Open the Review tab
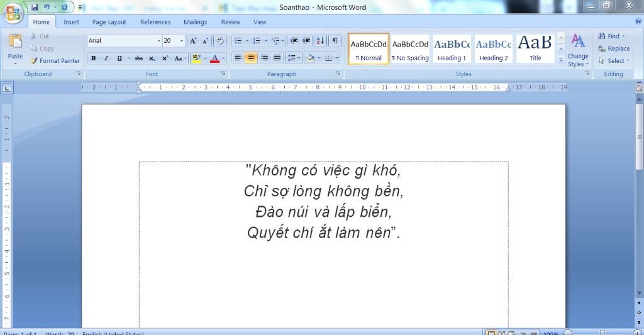This screenshot has width=644, height=335. [x=230, y=22]
